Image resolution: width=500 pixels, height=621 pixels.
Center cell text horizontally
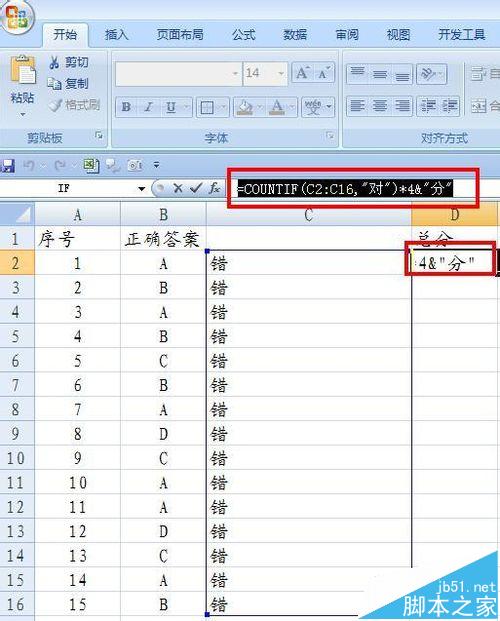[380, 106]
